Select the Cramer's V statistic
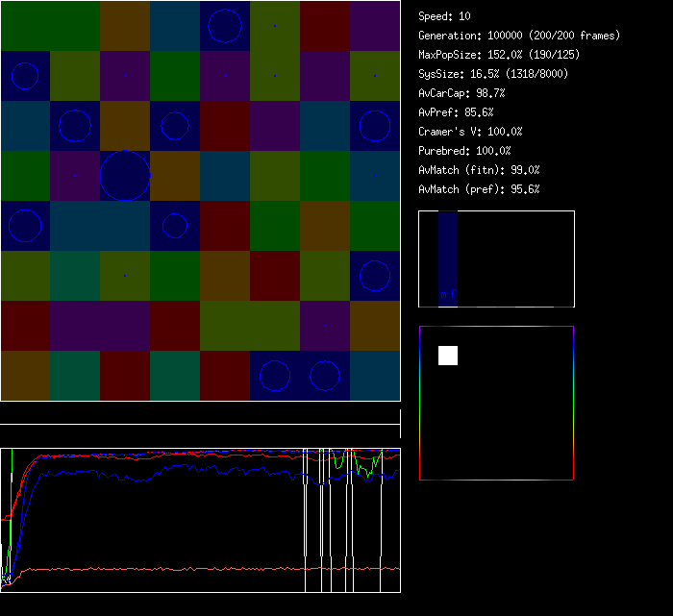 coord(470,132)
